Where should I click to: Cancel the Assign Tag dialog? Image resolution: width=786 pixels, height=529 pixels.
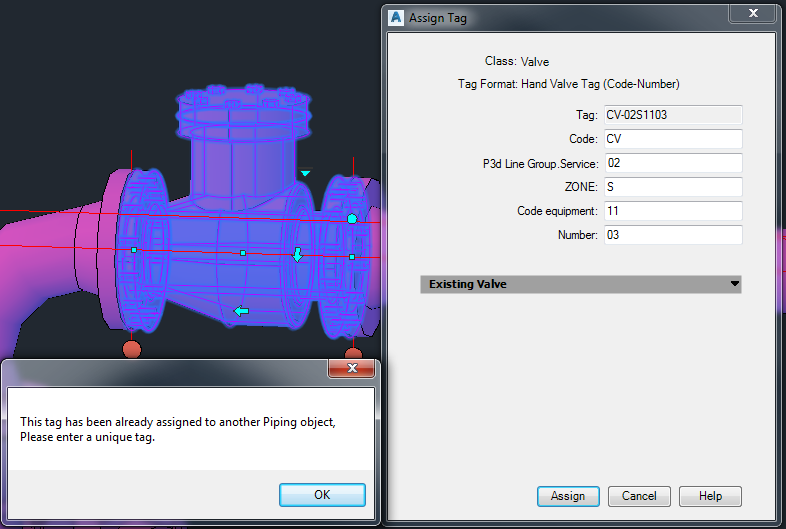coord(639,496)
